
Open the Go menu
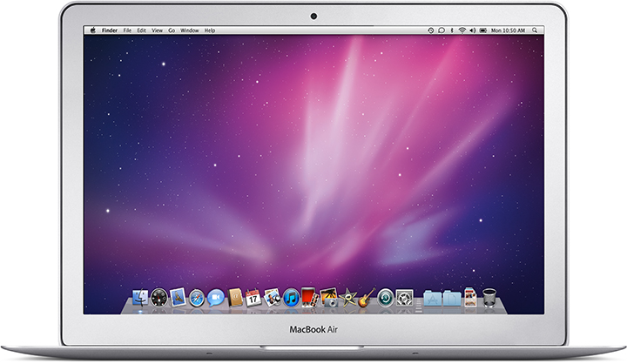point(172,30)
